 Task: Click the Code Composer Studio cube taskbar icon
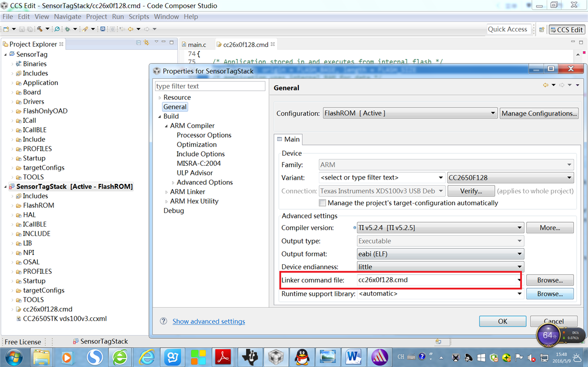(276, 357)
